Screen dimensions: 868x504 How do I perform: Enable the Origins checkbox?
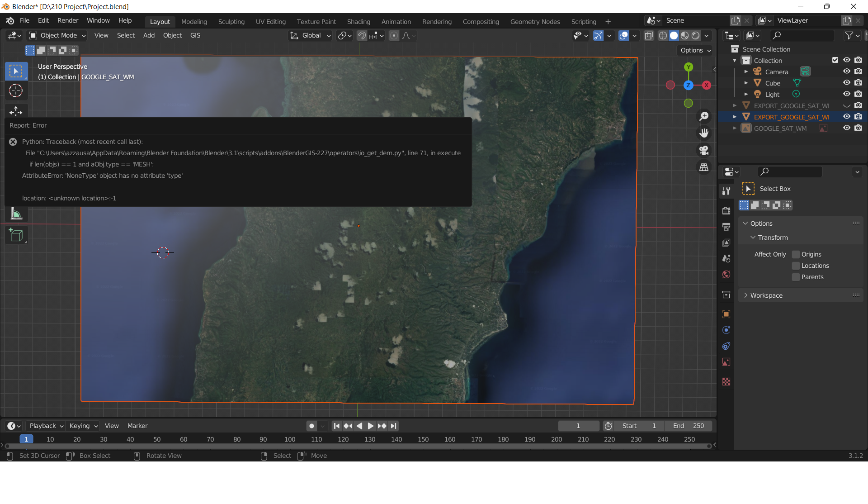pos(796,254)
